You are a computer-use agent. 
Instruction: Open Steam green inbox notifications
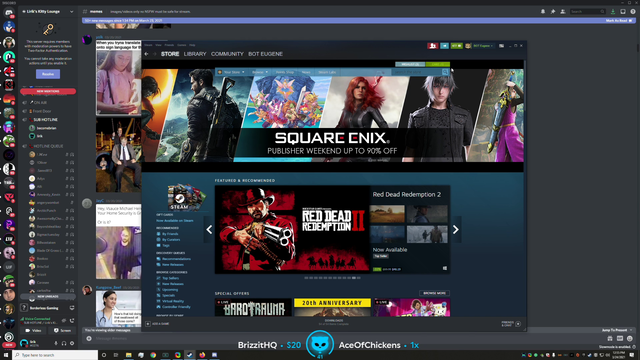pyautogui.click(x=456, y=46)
